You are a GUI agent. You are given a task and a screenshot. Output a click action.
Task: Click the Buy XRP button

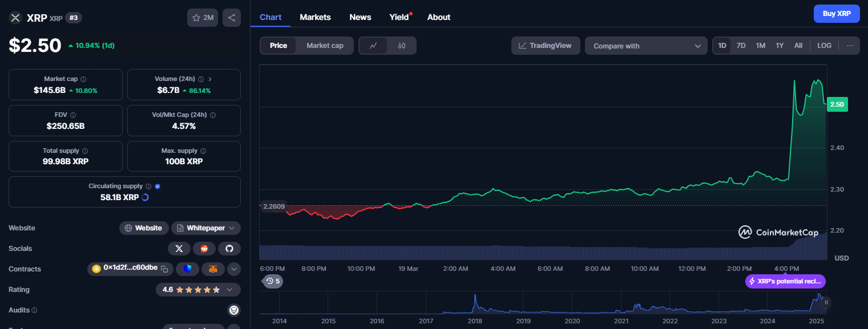[837, 14]
